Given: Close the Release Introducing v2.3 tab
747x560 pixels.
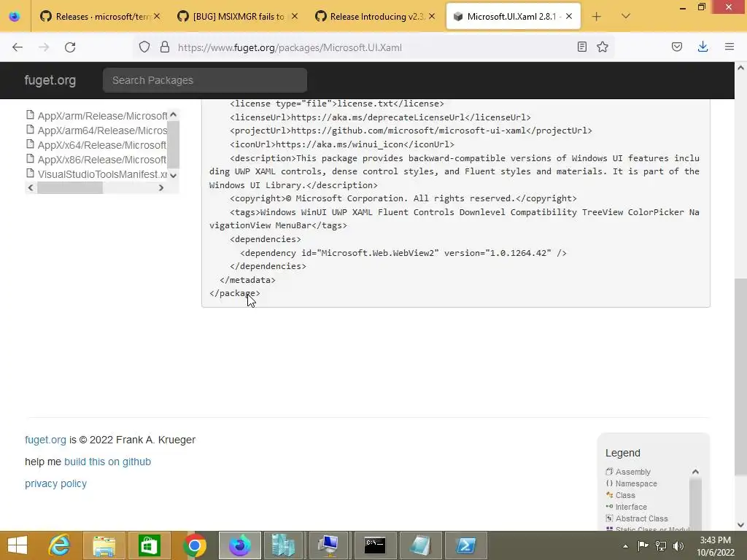Looking at the screenshot, I should tap(432, 16).
